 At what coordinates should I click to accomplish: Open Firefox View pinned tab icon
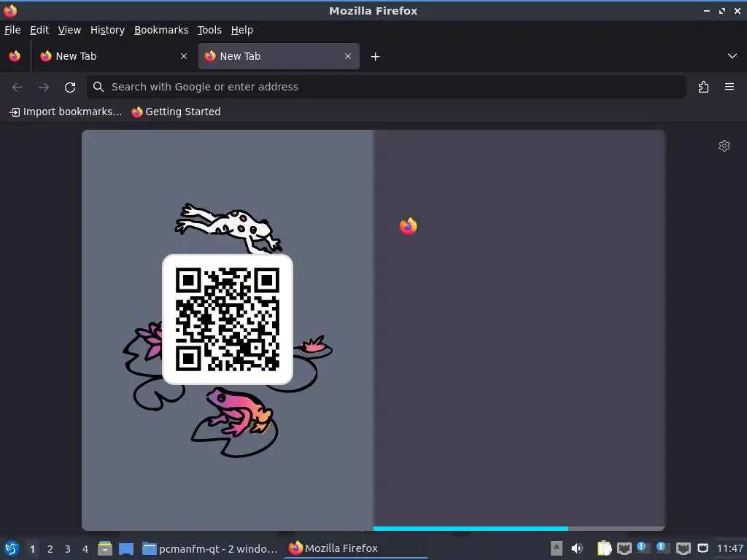point(15,56)
